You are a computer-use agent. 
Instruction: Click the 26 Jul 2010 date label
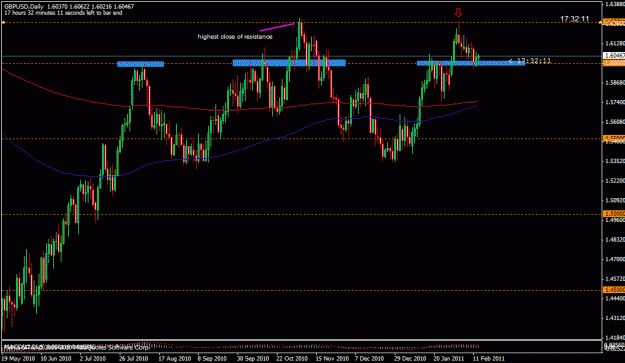(x=134, y=358)
